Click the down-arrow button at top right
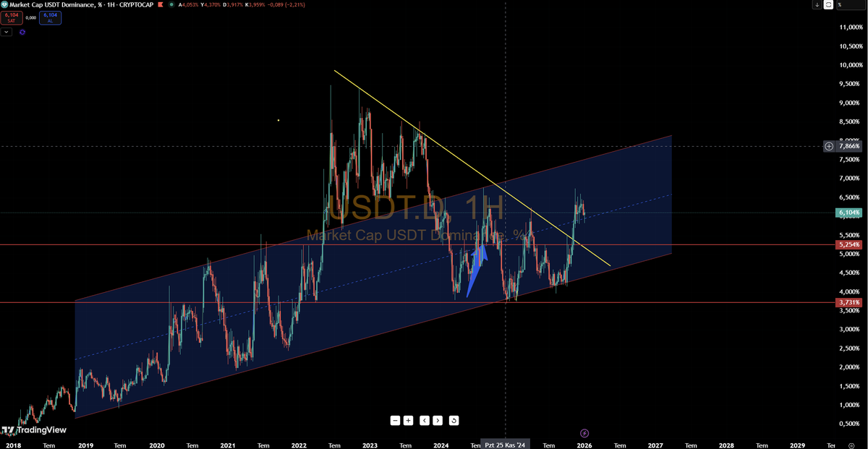Screen dimensions: 868x449 (x=817, y=4)
